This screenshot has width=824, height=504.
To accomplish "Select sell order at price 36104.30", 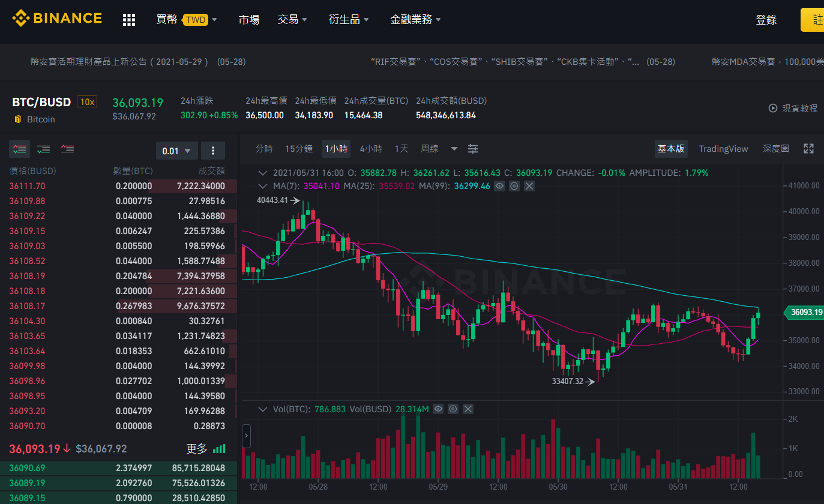I will coord(118,321).
